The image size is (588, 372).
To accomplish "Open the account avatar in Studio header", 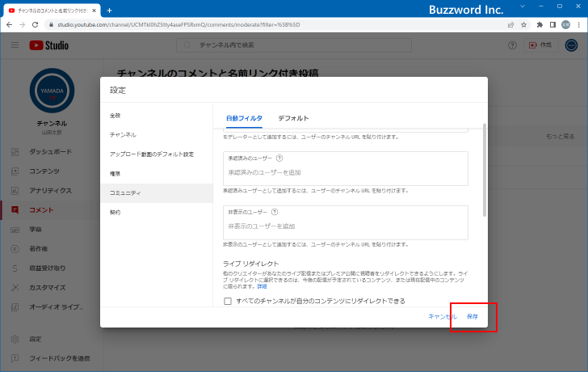I will [x=571, y=45].
